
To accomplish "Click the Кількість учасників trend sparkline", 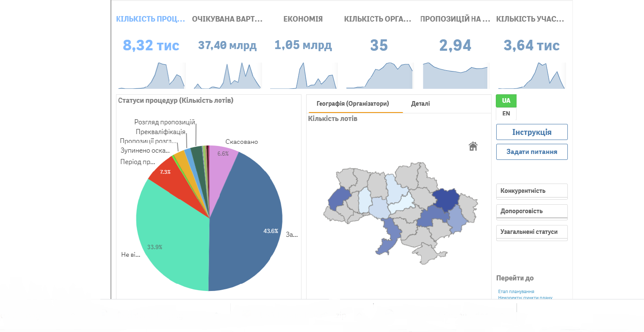I will coord(532,76).
